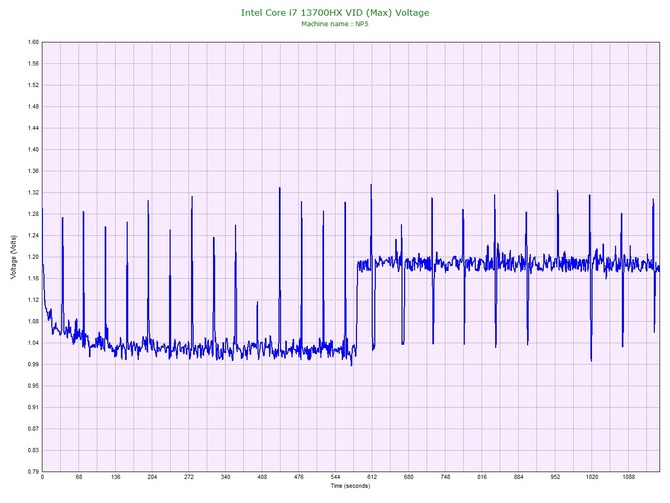Click the 1020 tick on the time axis
670x503 pixels.
click(592, 477)
